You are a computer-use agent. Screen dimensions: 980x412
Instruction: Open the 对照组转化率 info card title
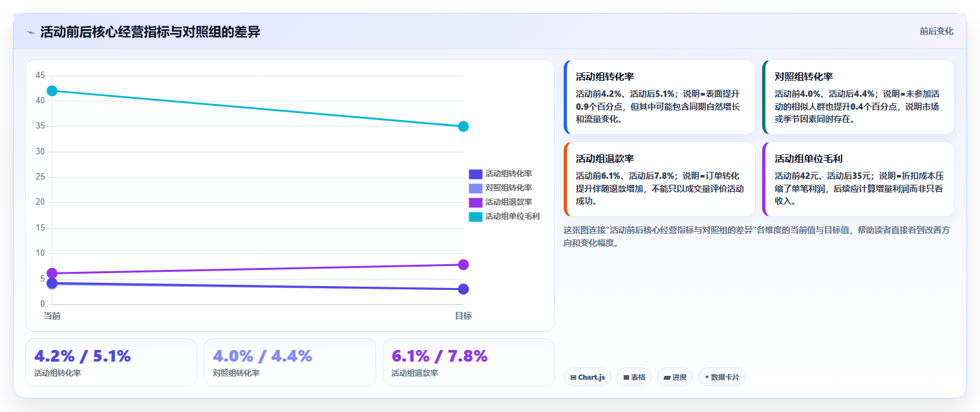pyautogui.click(x=804, y=77)
